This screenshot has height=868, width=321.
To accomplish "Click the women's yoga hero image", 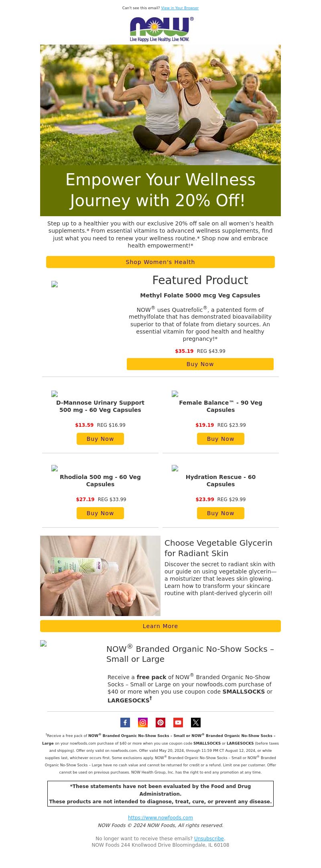I will (x=160, y=105).
